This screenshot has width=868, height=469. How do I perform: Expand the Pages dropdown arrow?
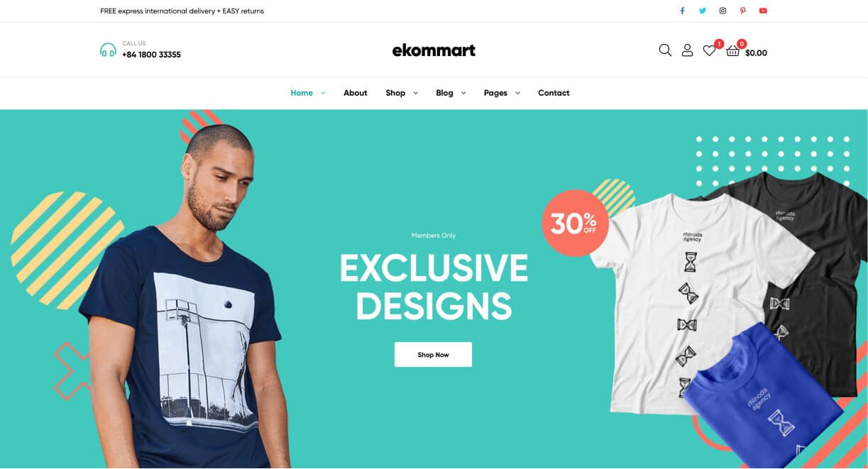[x=517, y=93]
